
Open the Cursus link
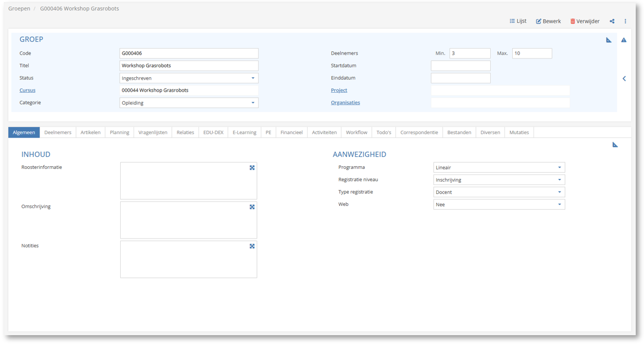[28, 90]
